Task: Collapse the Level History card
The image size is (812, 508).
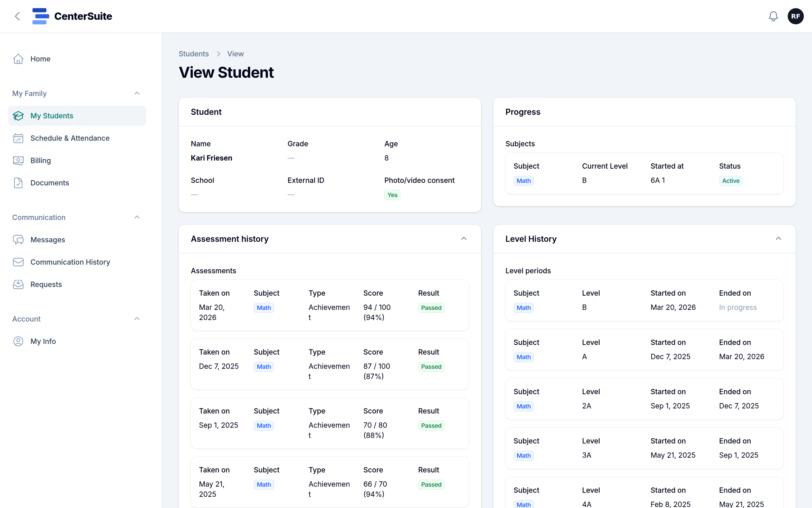Action: 779,239
